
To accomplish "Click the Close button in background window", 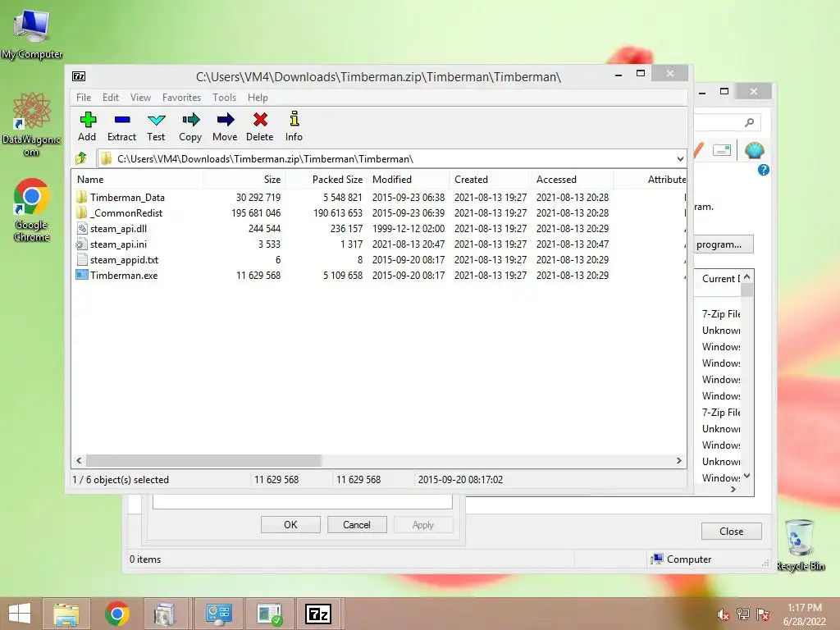I will 731,531.
